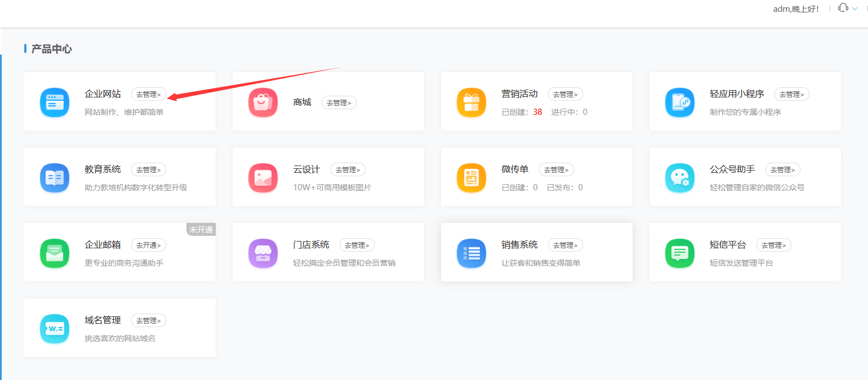Click the 销售系统 blue list icon

471,253
